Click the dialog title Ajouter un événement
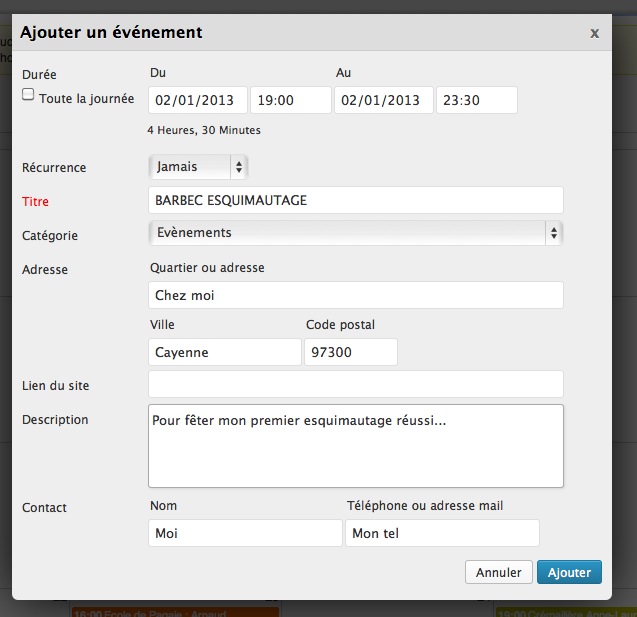The height and width of the screenshot is (617, 637). pyautogui.click(x=111, y=32)
